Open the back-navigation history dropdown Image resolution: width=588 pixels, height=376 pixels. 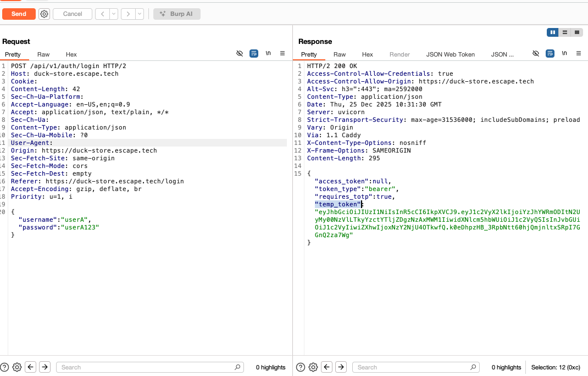(113, 14)
